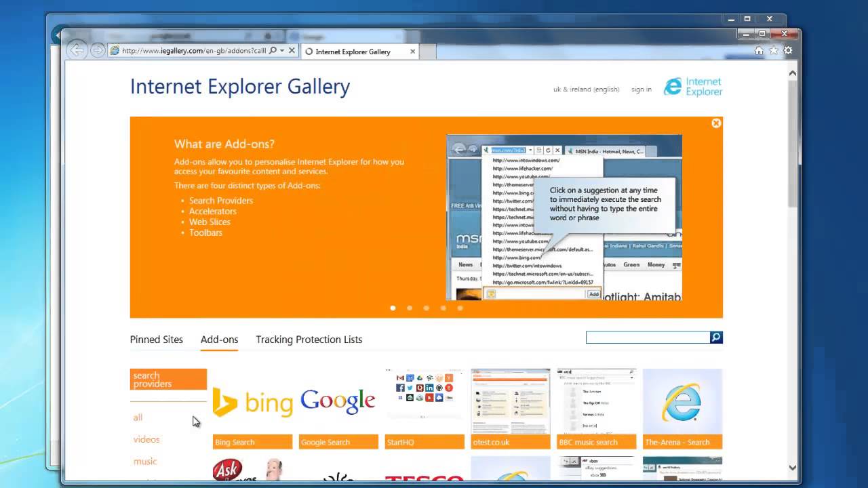868x488 pixels.
Task: Open the address bar dropdown arrow
Action: coord(282,51)
